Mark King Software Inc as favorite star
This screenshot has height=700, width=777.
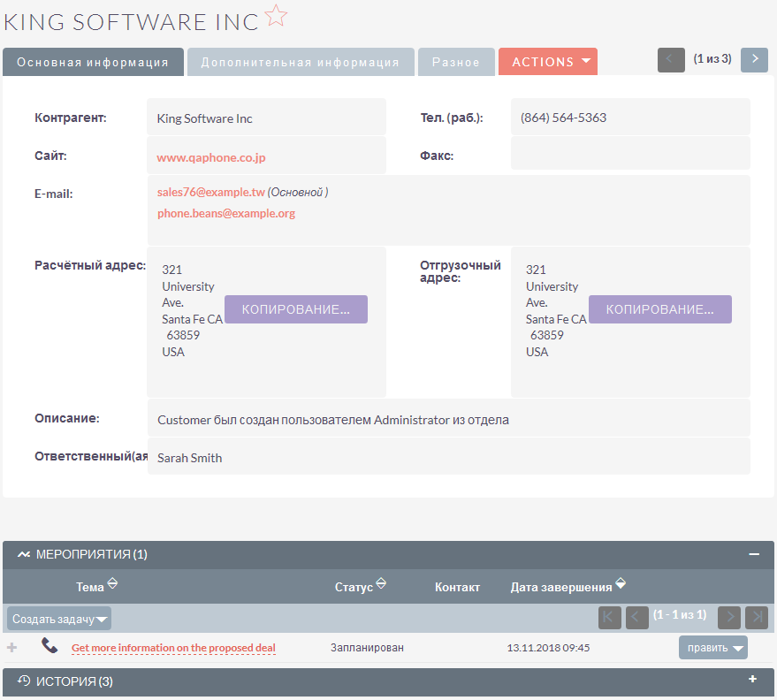click(x=276, y=17)
